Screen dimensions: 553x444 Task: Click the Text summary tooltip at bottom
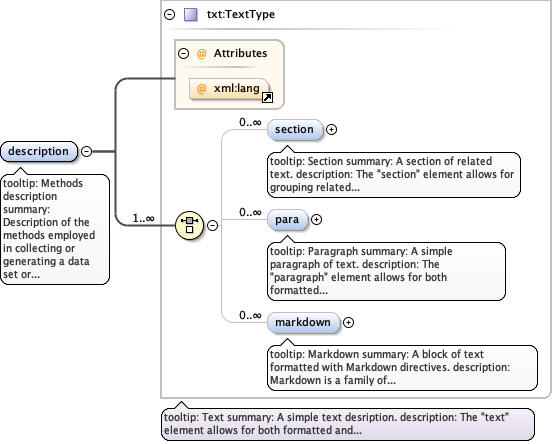pyautogui.click(x=348, y=424)
